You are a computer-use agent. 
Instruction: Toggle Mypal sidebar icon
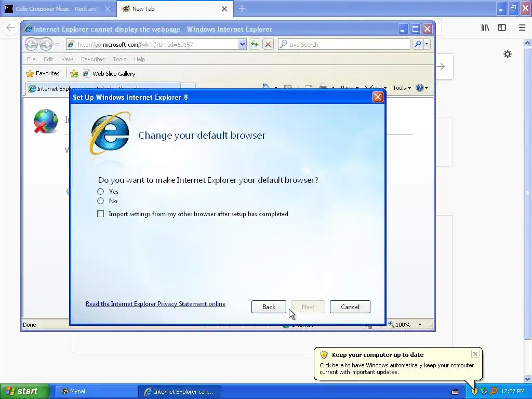502,28
